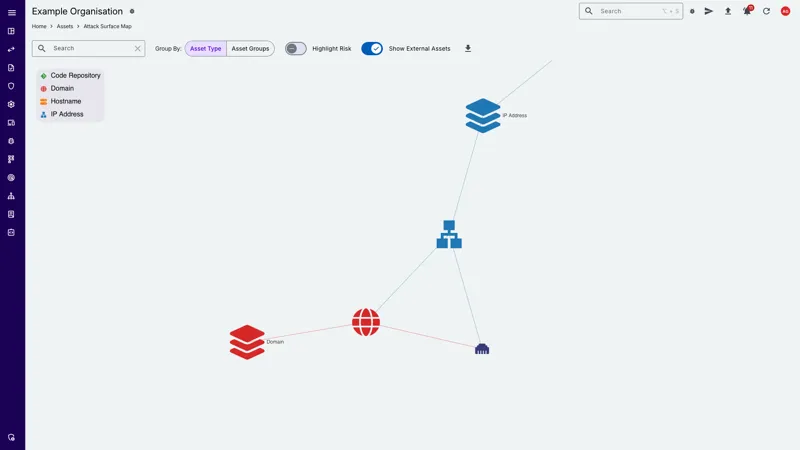Switch grouping to Asset Groups
This screenshot has height=450, width=800.
[x=250, y=48]
